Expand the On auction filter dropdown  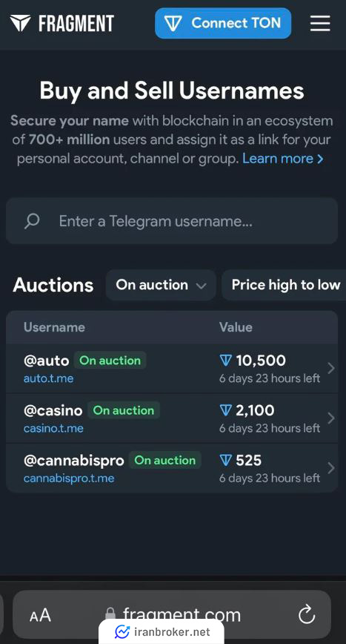point(161,285)
